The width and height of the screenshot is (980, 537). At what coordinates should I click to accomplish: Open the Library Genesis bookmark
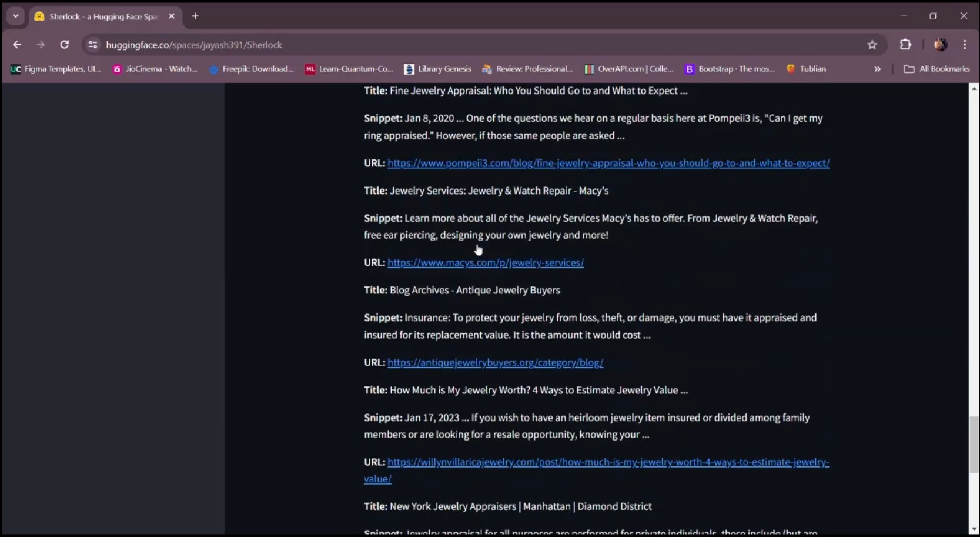438,69
